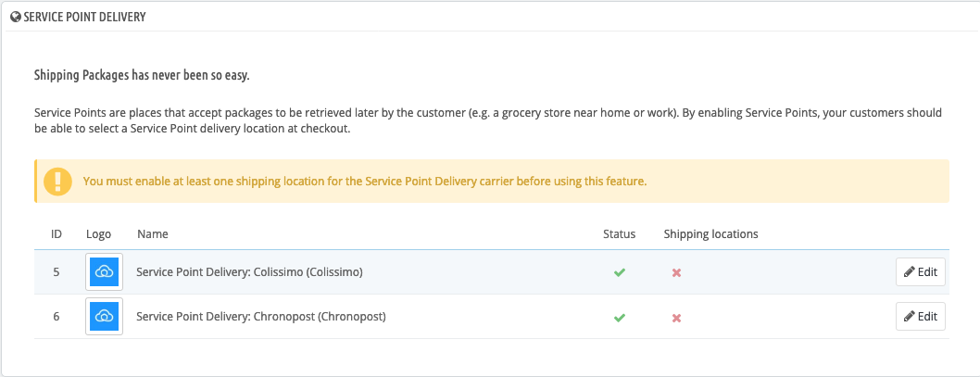Click the Name column header
Viewport: 980px width, 377px height.
click(x=153, y=234)
